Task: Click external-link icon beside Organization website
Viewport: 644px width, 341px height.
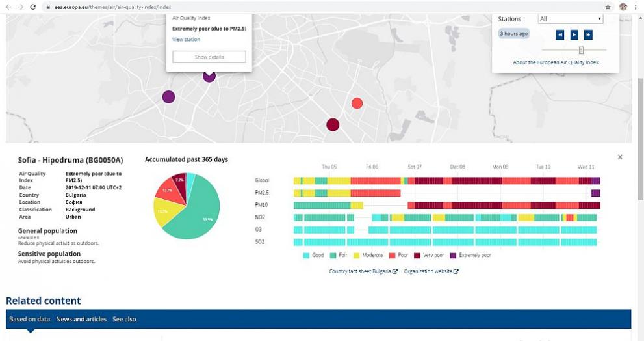Action: (456, 271)
